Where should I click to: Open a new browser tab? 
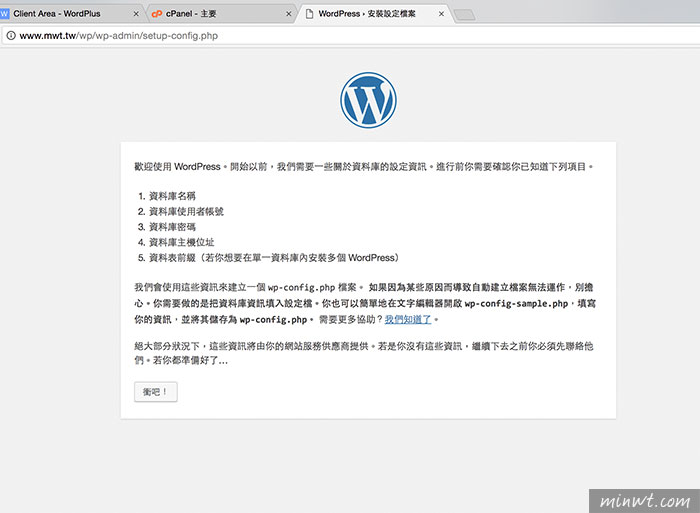pos(465,15)
